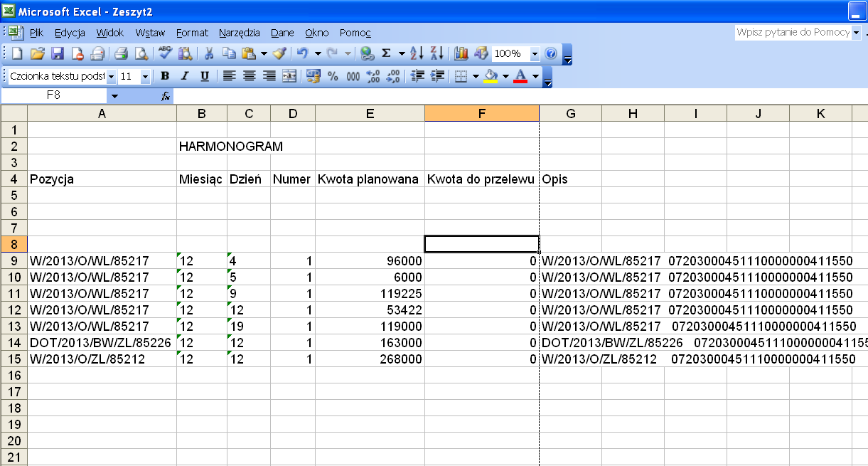Open the Plik menu

(x=36, y=33)
